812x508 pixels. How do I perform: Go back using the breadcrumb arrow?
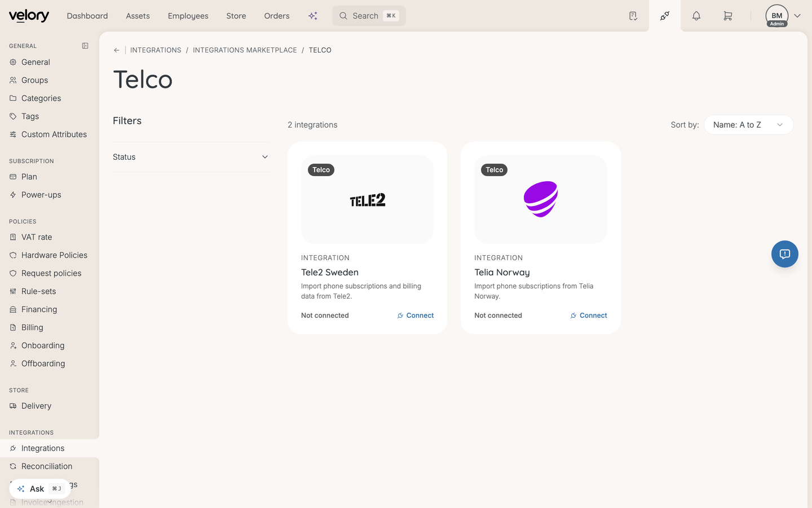tap(117, 50)
